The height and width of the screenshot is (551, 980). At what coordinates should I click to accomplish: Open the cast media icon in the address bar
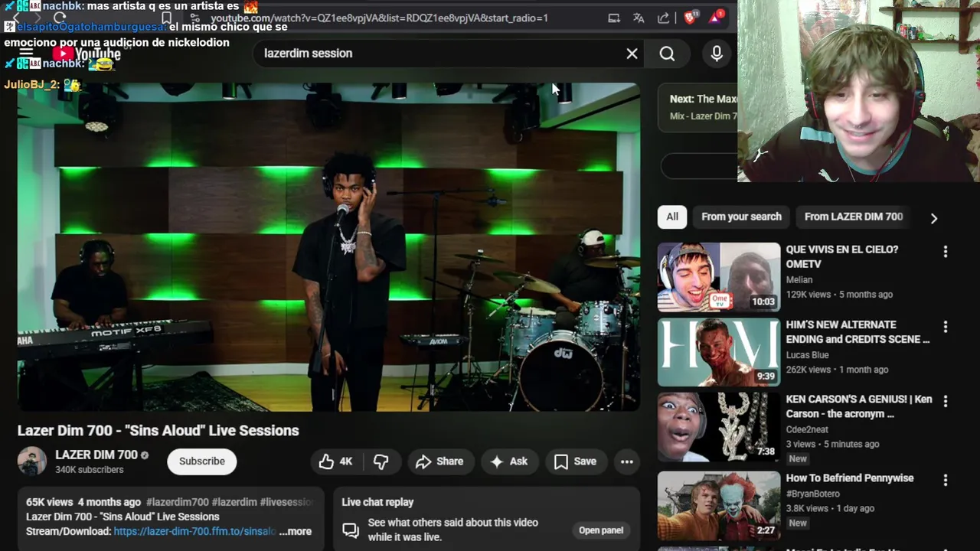[x=614, y=18]
